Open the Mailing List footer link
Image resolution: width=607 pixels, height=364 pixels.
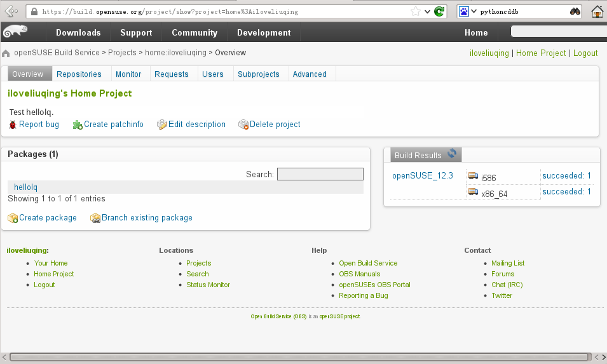508,263
